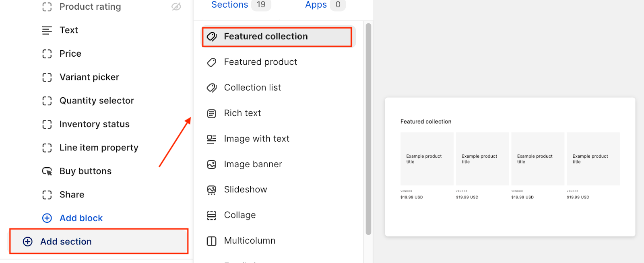Select the Inventory status block

pyautogui.click(x=94, y=124)
